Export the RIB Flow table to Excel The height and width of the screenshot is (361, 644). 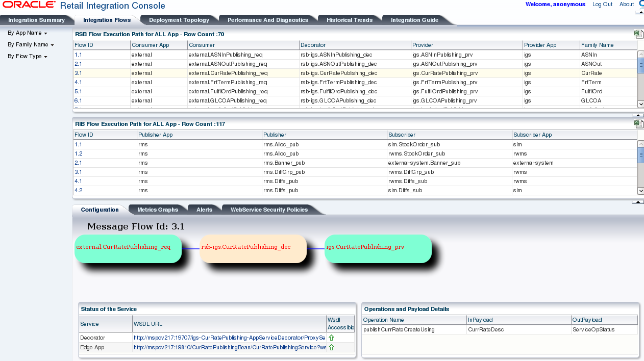(638, 124)
